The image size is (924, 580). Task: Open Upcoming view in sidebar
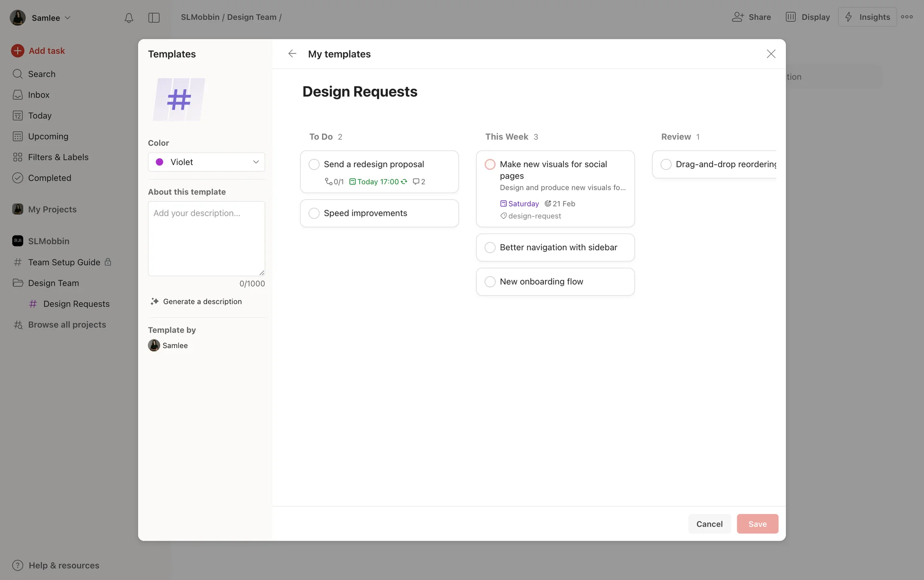click(48, 137)
